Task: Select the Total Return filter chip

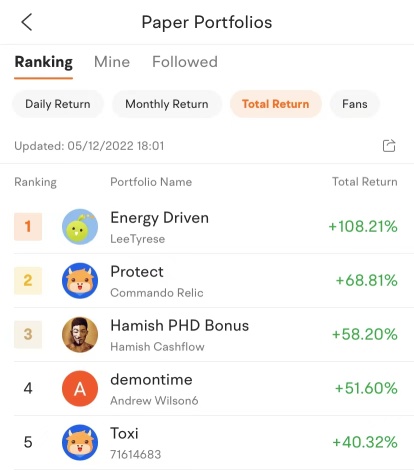Action: [276, 104]
